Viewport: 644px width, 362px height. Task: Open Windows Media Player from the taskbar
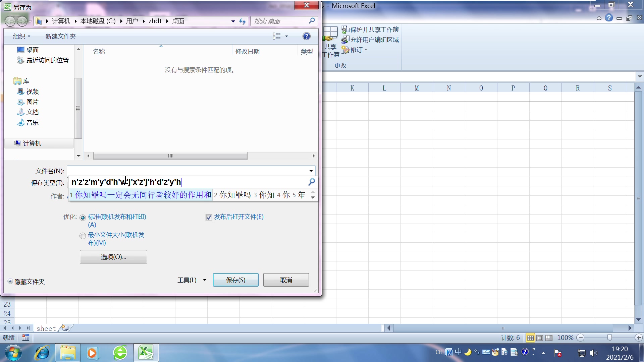click(92, 353)
